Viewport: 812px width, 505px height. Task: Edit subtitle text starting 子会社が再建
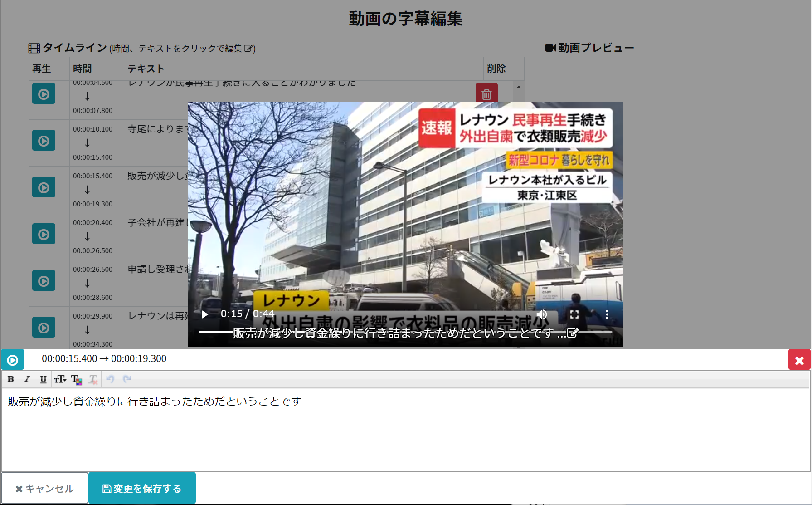point(158,222)
